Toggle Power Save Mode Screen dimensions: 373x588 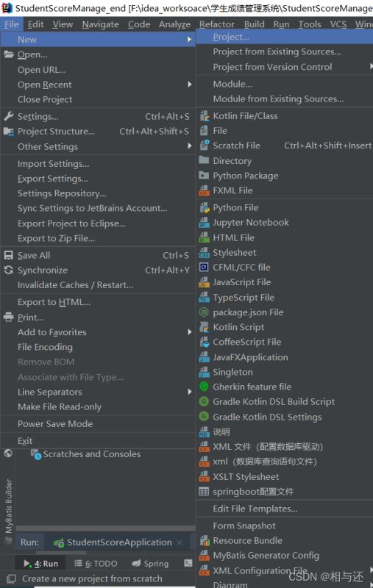click(55, 424)
